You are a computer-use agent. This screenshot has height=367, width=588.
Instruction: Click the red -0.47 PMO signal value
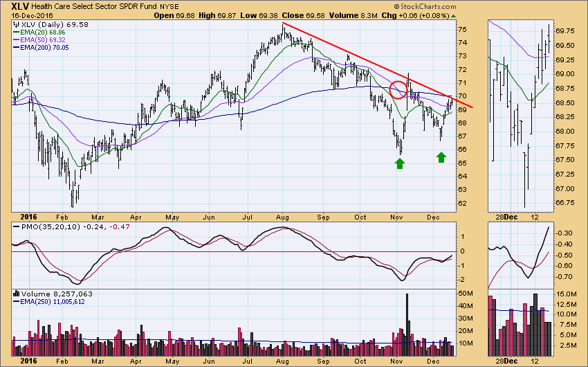coord(120,226)
